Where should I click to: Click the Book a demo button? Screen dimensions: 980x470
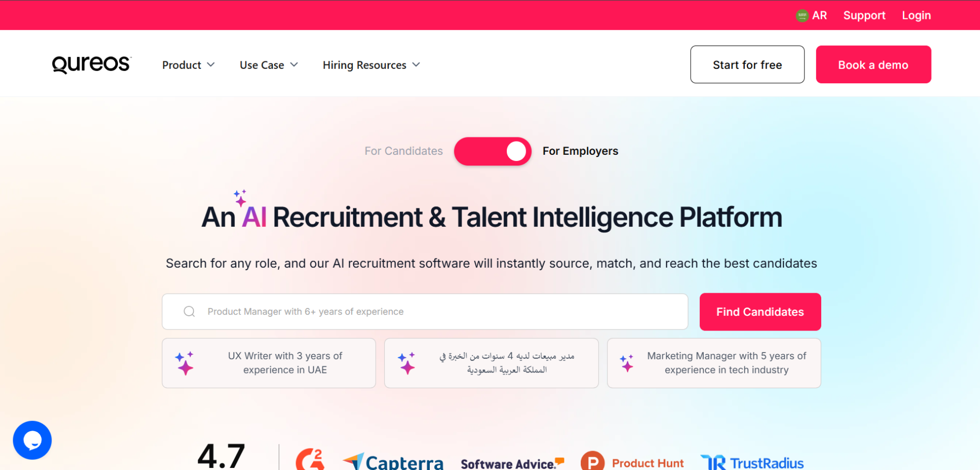pos(873,64)
